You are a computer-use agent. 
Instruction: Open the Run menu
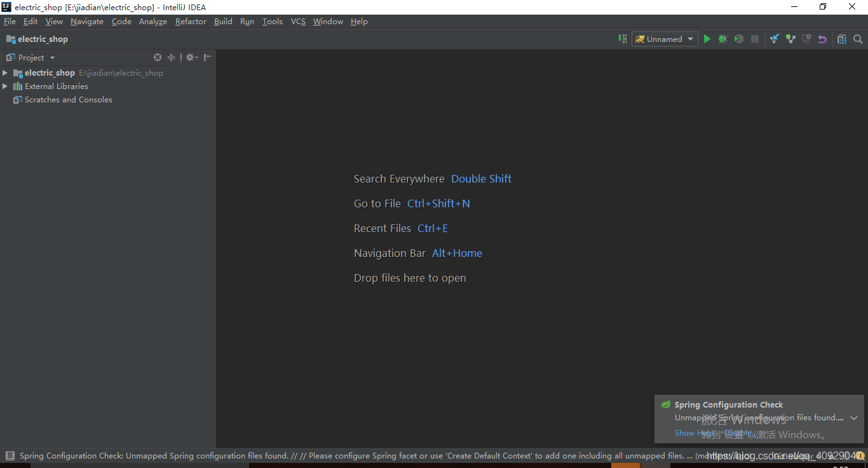tap(247, 21)
